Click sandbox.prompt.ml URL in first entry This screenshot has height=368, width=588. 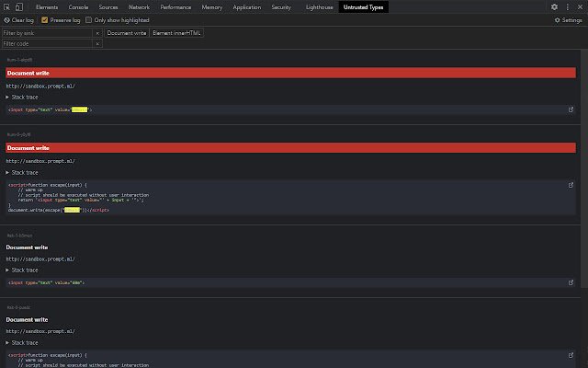[40, 86]
